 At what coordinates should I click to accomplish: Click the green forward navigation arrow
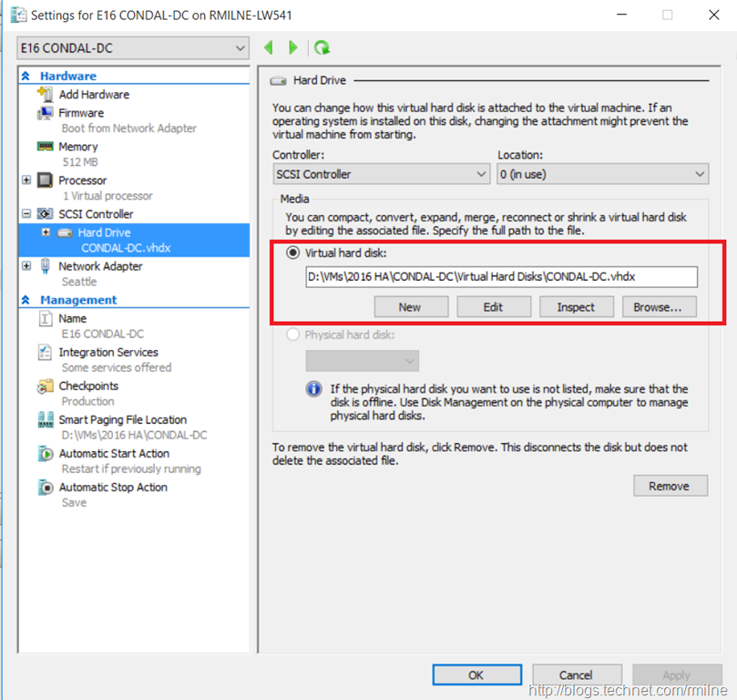click(x=292, y=47)
